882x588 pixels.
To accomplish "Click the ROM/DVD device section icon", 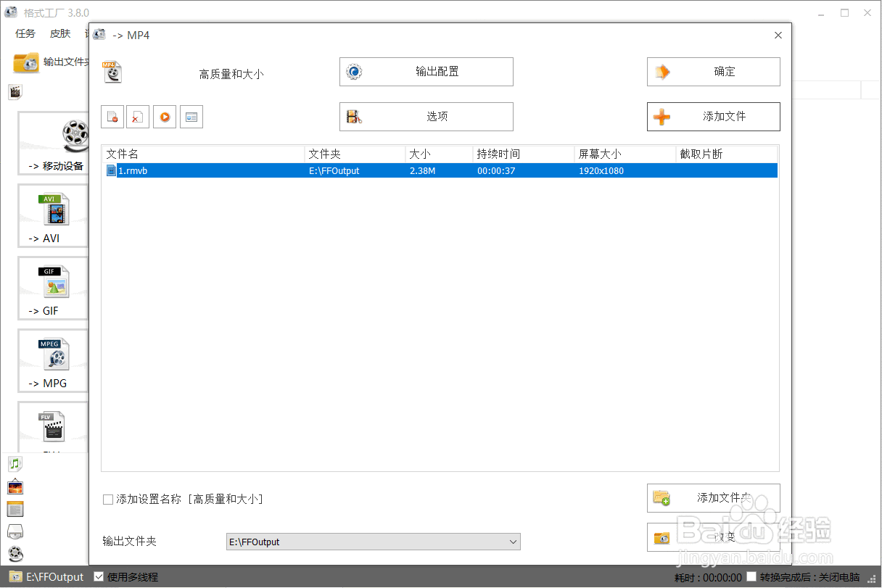I will (x=15, y=531).
